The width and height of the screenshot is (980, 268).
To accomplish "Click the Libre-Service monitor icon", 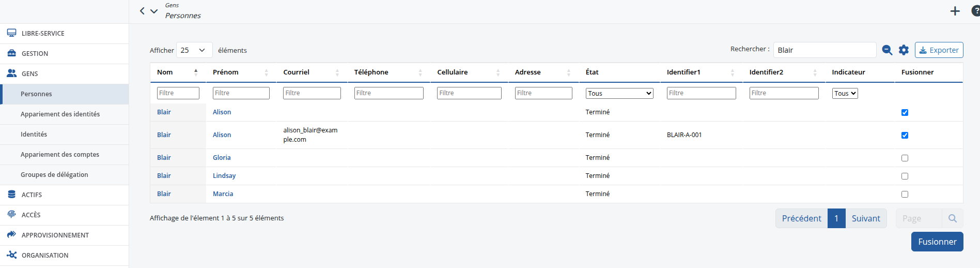I will tap(11, 33).
